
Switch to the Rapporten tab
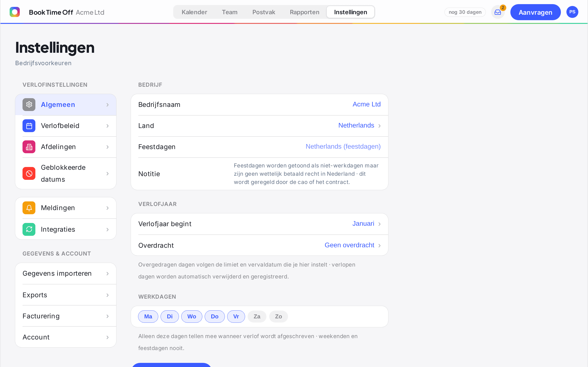coord(304,12)
